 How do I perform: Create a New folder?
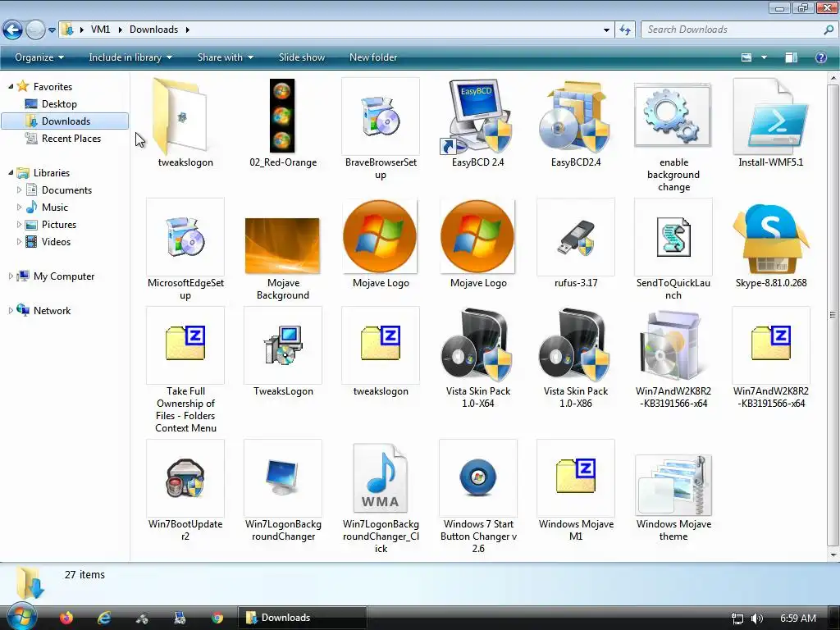coord(373,57)
